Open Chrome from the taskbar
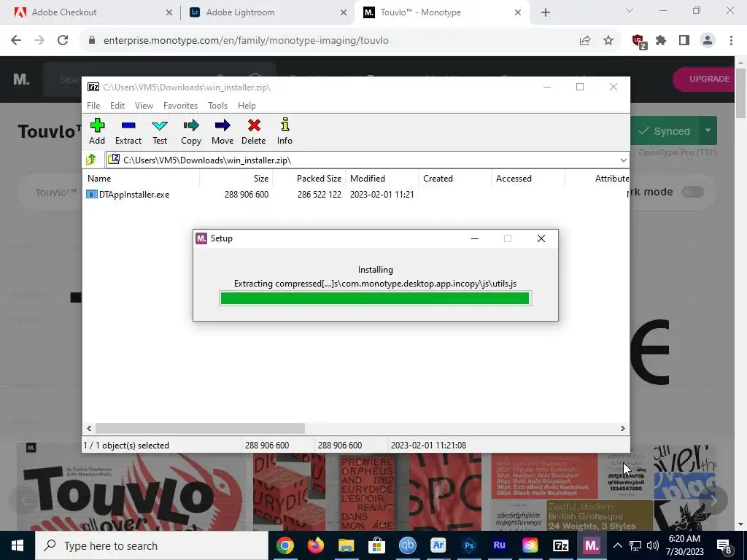Image resolution: width=747 pixels, height=560 pixels. tap(285, 545)
